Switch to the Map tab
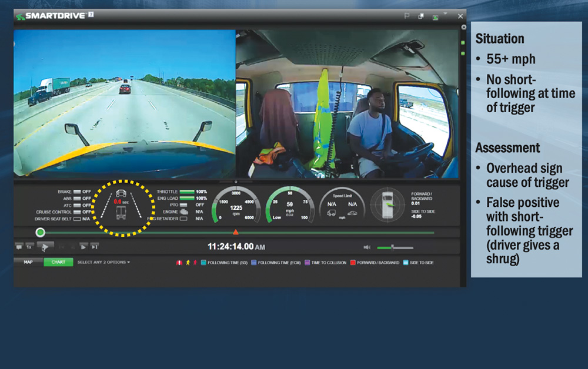This screenshot has height=369, width=588. coord(28,262)
